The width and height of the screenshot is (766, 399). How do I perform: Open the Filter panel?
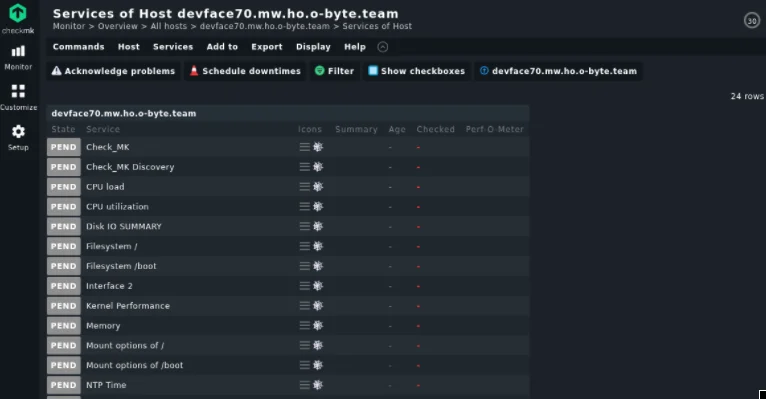click(335, 71)
